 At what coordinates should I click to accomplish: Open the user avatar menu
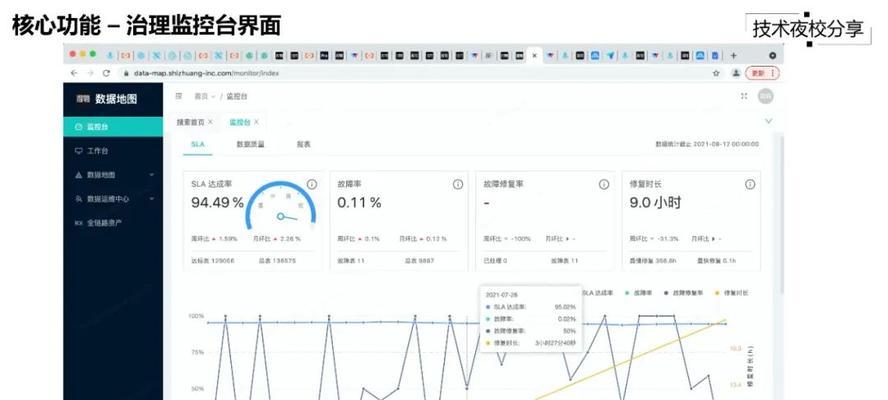click(x=765, y=96)
